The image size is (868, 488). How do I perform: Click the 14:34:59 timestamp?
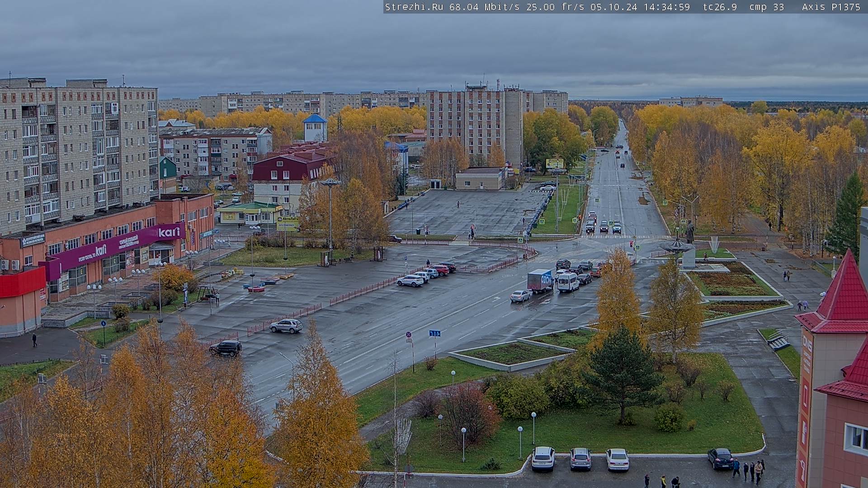click(x=666, y=7)
